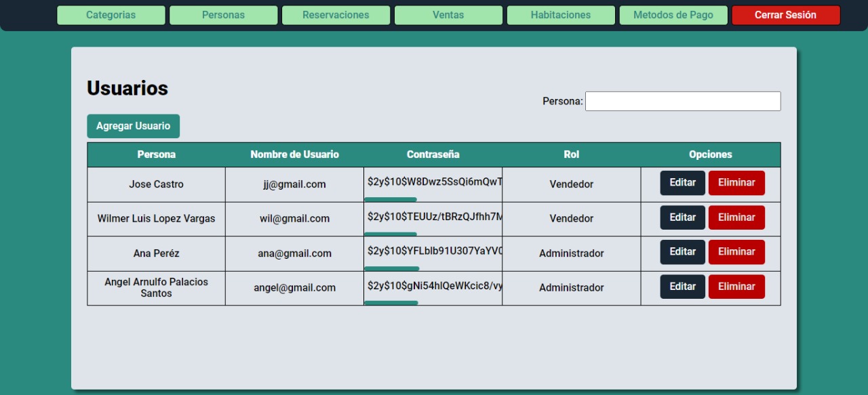This screenshot has height=395, width=868.
Task: Eliminate the Wilmer Luis Lopez Vargas user
Action: click(x=736, y=217)
